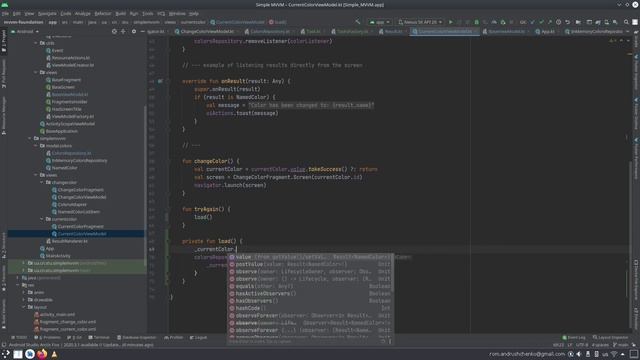Collapse the currentcolor folder

[42, 219]
